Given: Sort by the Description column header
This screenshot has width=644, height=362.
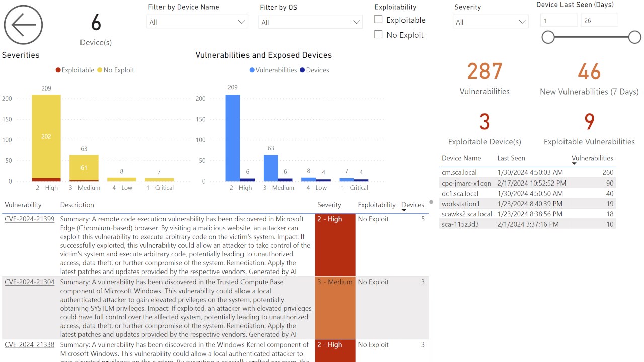Looking at the screenshot, I should 77,205.
